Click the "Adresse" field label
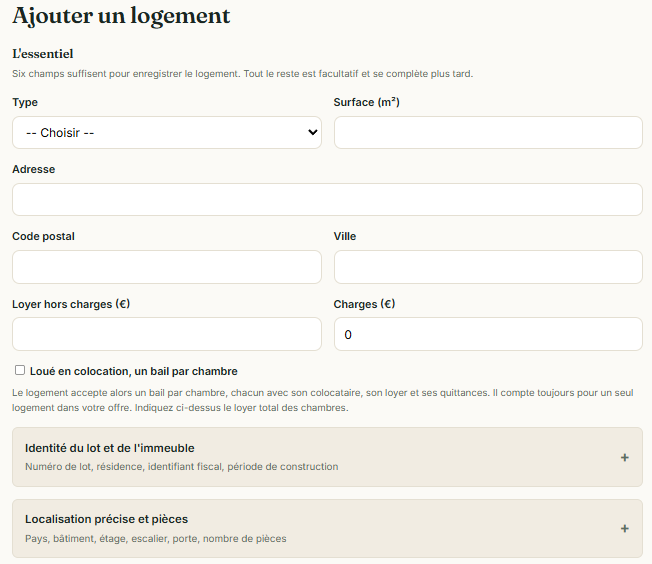652x564 pixels. point(34,169)
